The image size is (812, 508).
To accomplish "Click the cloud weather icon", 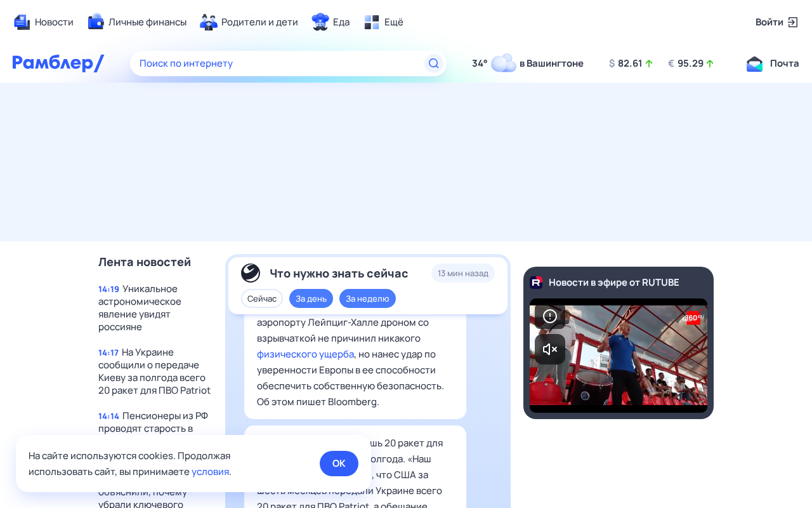I will point(504,63).
